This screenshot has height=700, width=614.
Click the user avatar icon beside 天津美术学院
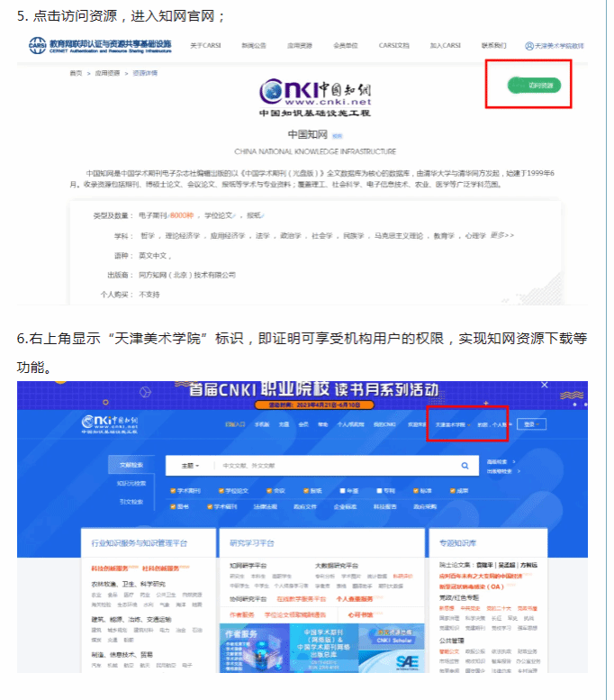(x=528, y=45)
